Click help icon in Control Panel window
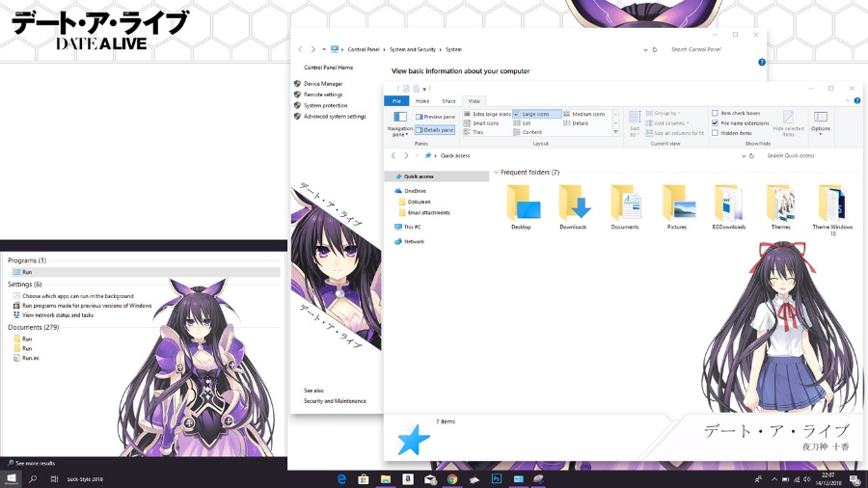868x488 pixels. click(762, 62)
